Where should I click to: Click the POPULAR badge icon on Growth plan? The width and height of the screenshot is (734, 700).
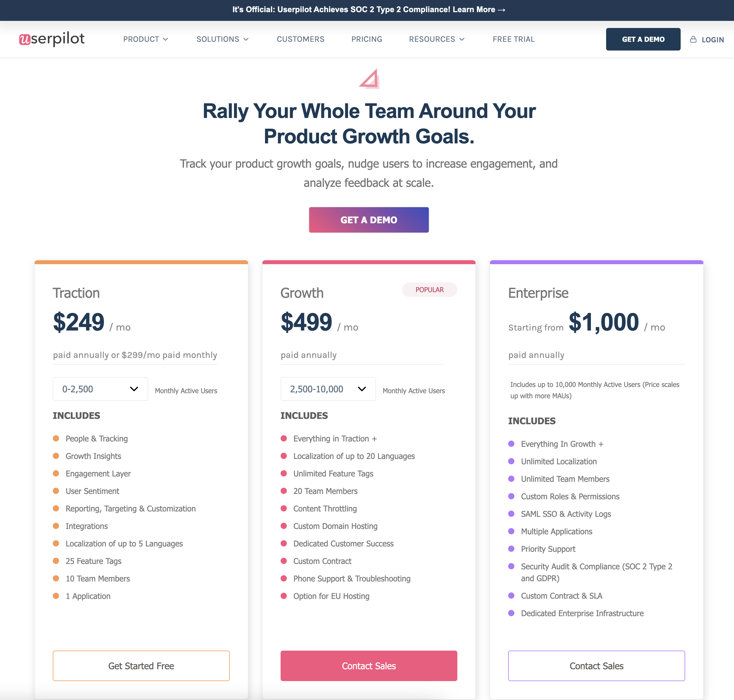(x=429, y=289)
